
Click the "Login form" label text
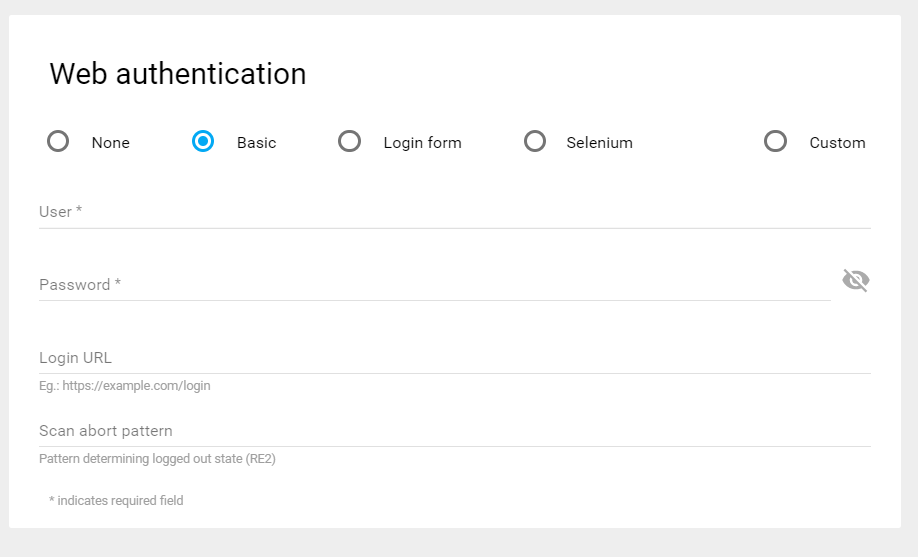point(422,143)
